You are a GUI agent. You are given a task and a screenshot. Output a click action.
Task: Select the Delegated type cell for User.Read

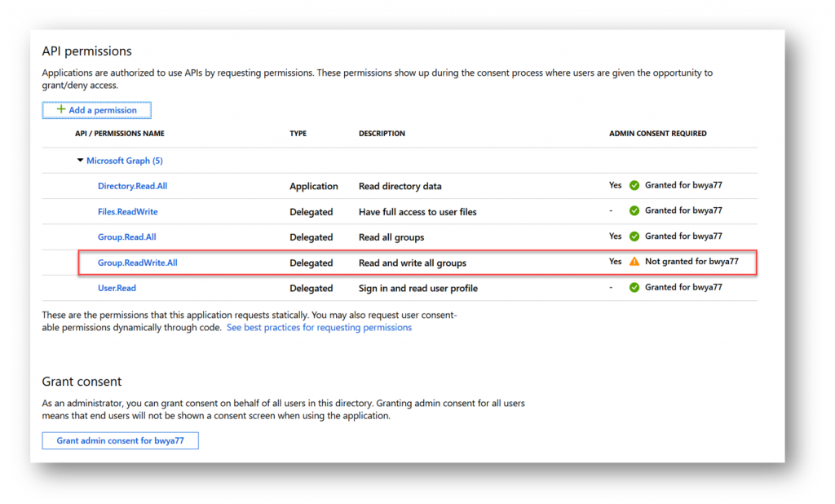click(x=311, y=288)
